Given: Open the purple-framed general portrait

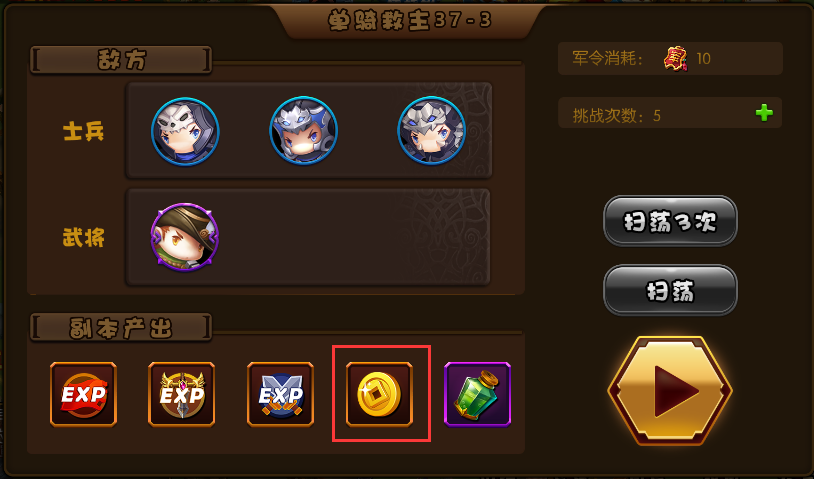Looking at the screenshot, I should point(184,237).
